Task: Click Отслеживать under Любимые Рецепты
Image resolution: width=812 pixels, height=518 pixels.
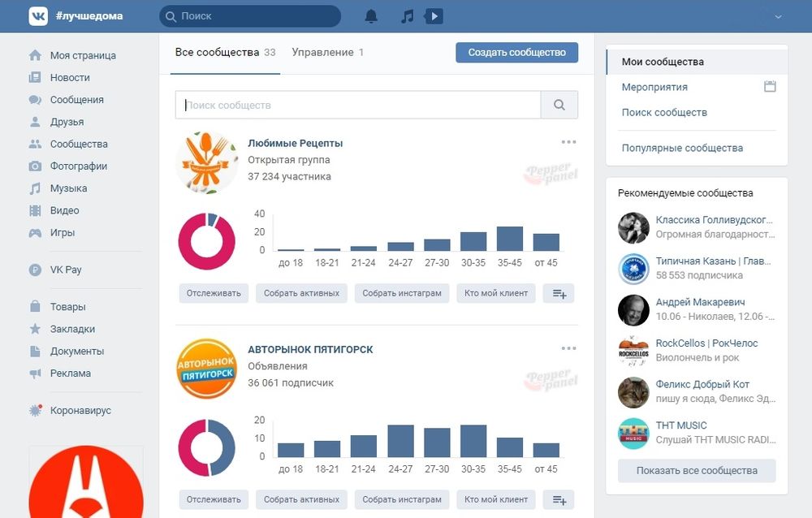Action: (214, 293)
